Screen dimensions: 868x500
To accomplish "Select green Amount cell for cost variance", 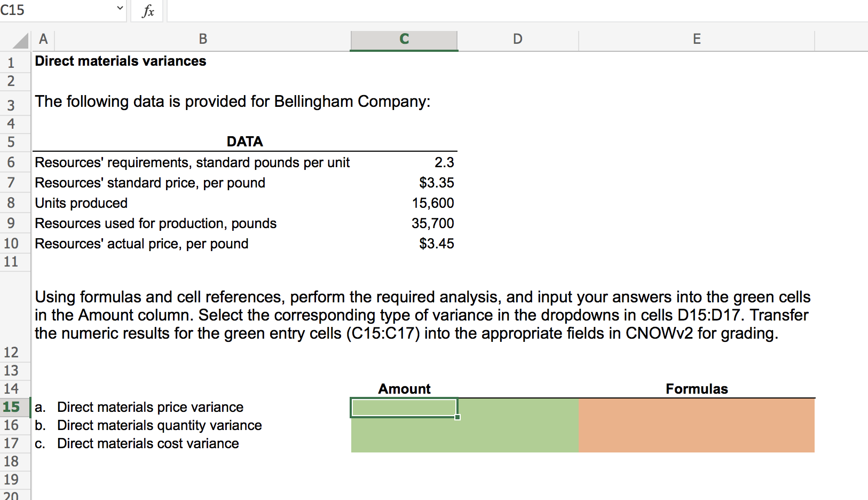I will click(404, 443).
